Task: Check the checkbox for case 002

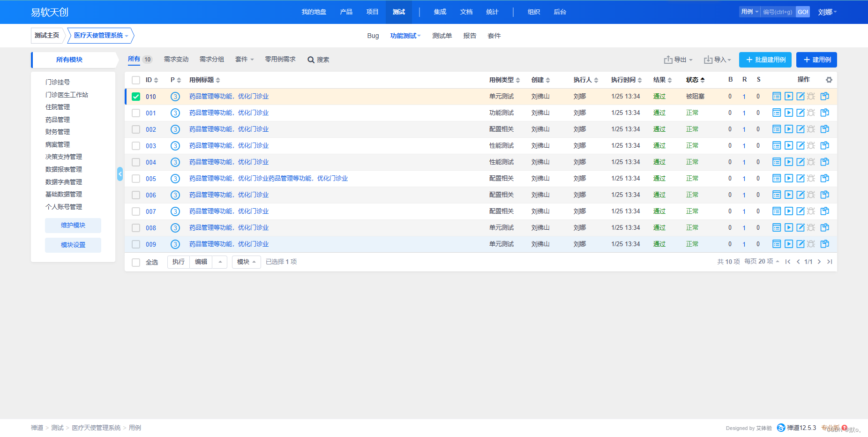Action: tap(136, 129)
